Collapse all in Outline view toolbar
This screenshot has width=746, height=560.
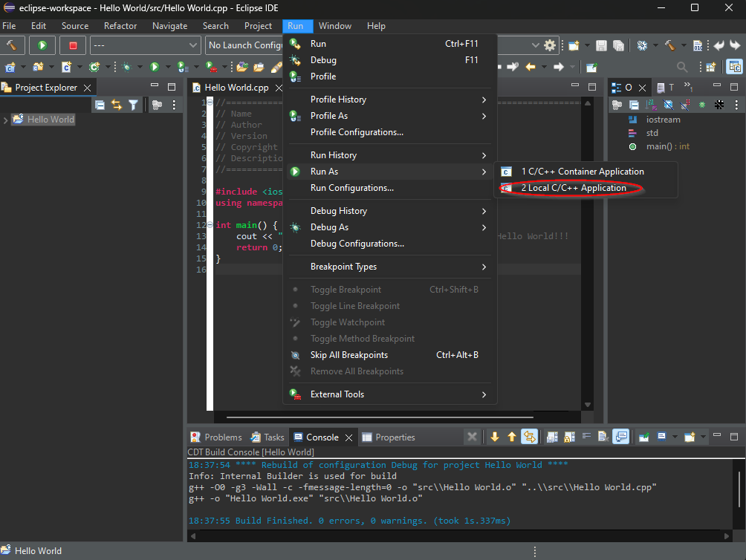(635, 105)
